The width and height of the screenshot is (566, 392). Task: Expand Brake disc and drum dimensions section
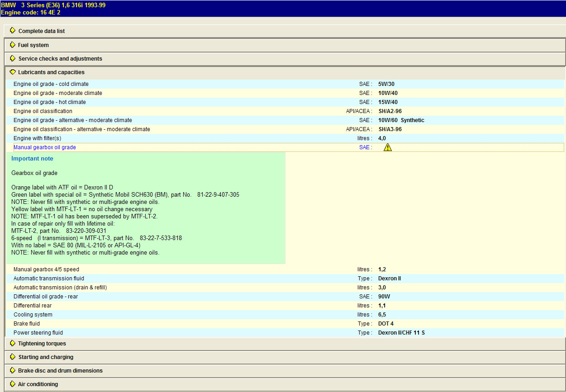tap(60, 371)
